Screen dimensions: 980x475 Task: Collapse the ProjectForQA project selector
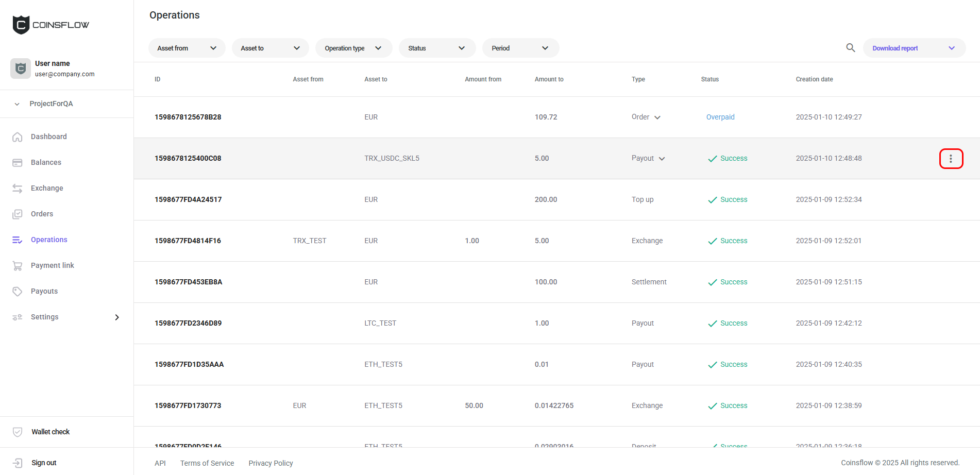17,104
